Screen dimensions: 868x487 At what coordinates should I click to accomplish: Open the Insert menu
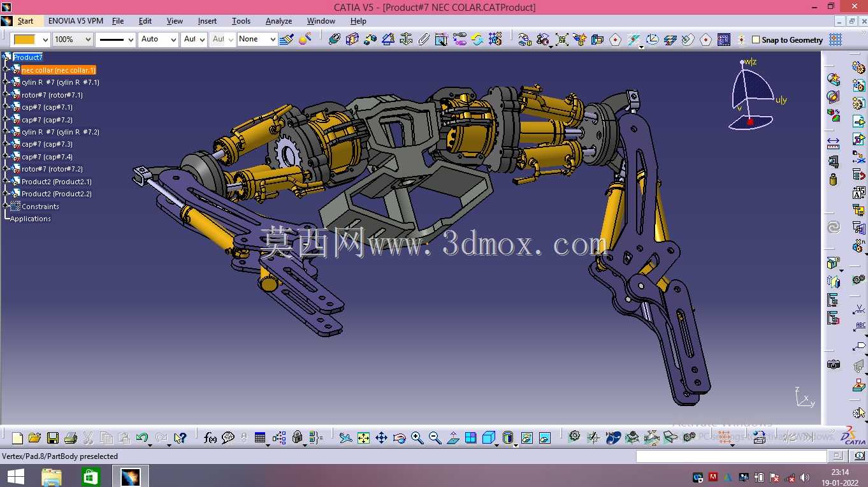tap(207, 21)
